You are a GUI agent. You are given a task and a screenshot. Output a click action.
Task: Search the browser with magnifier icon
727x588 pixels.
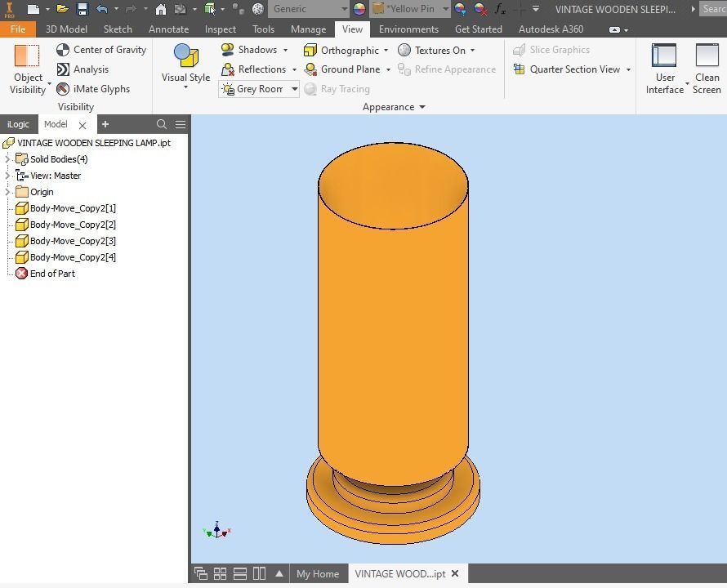162,124
